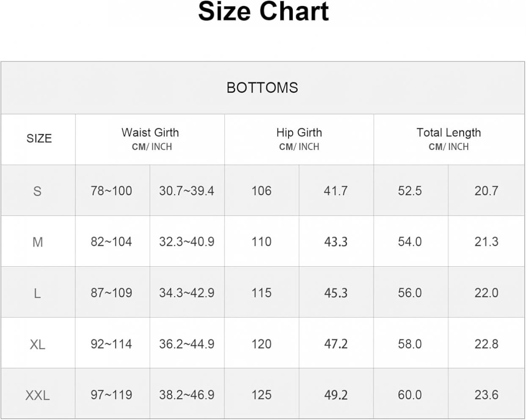This screenshot has width=526, height=420.
Task: Click waist cell 78~100 for size S
Action: [x=113, y=191]
